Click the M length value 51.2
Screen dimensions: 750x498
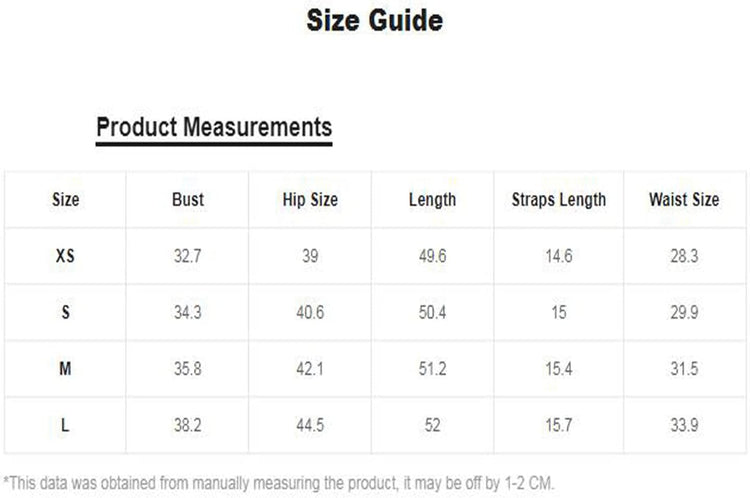click(x=432, y=369)
